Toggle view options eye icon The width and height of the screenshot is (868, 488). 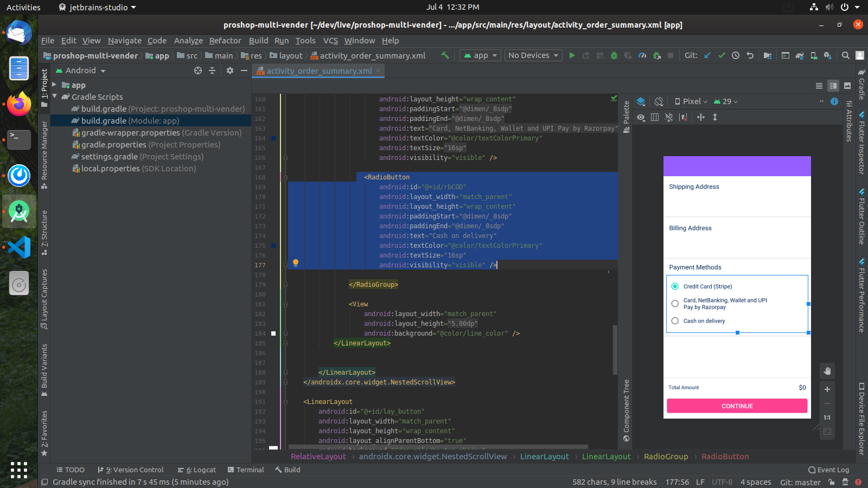[x=641, y=117]
